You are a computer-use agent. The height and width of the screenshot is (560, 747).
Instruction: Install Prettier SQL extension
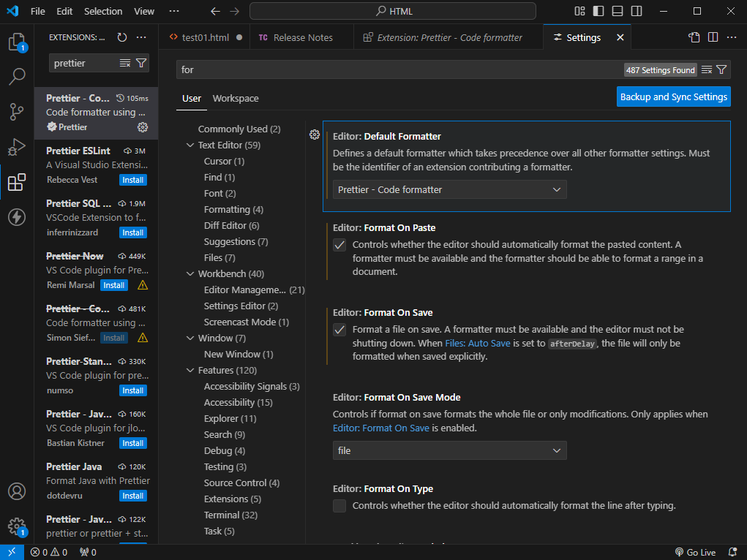coord(133,233)
